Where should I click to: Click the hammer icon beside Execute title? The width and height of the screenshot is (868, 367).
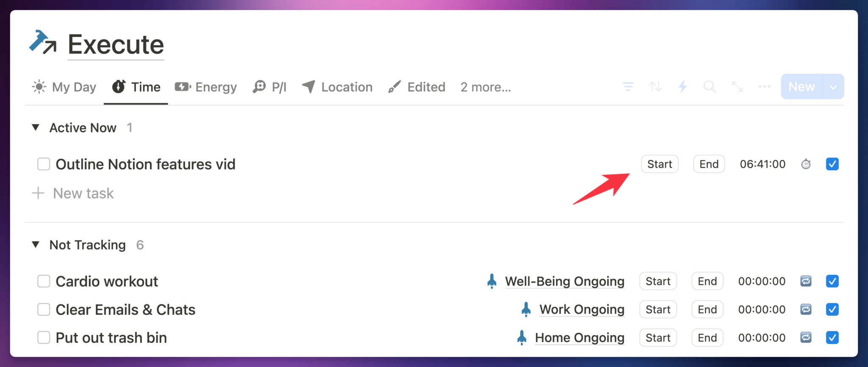(x=43, y=42)
